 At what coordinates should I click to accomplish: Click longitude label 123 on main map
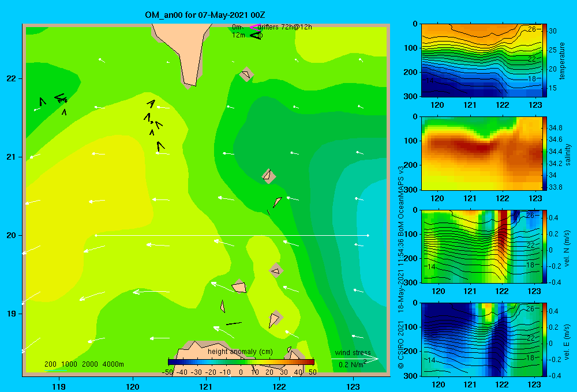tap(353, 386)
